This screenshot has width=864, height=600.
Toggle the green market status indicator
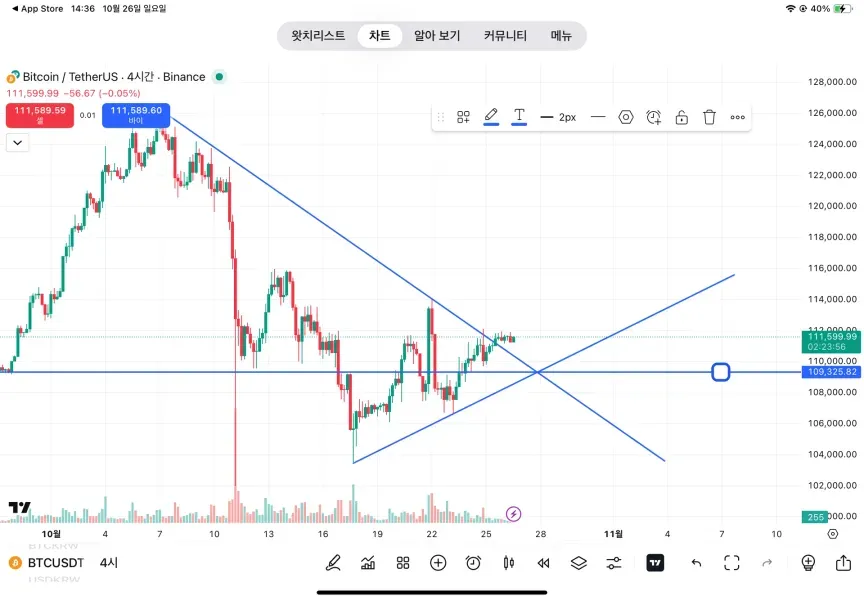(220, 77)
